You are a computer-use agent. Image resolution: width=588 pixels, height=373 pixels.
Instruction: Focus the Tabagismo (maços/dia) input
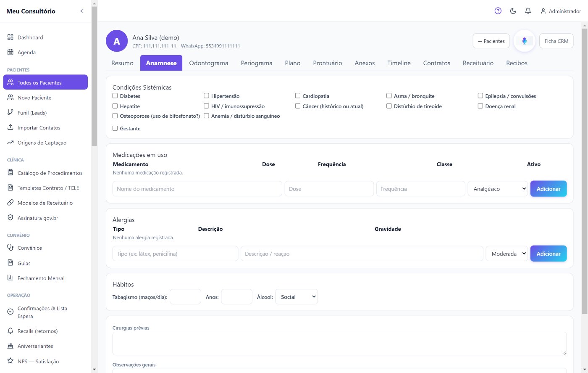click(x=185, y=297)
